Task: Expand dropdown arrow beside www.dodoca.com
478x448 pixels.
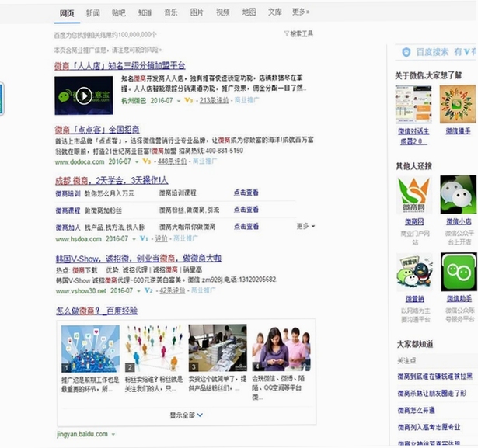Action: coord(137,161)
